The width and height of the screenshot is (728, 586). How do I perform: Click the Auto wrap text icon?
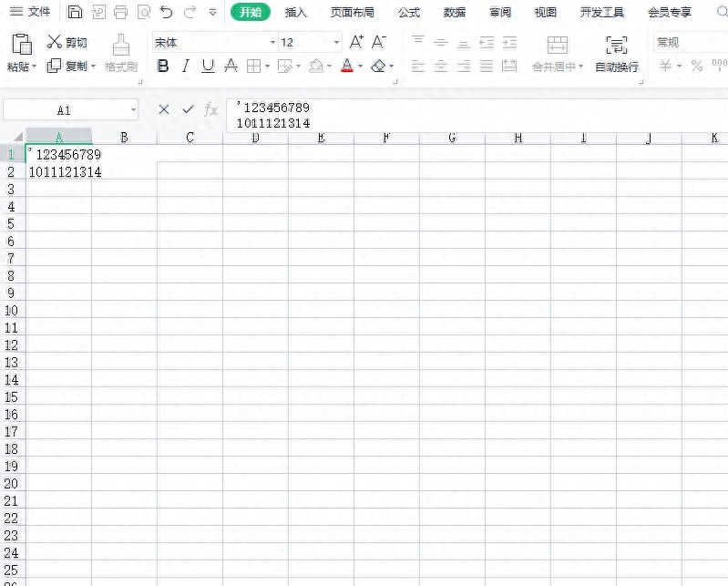[x=617, y=45]
